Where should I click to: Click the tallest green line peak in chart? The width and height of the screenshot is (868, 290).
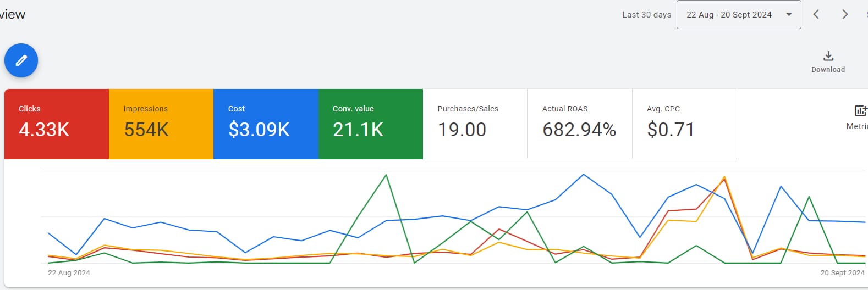coord(386,175)
